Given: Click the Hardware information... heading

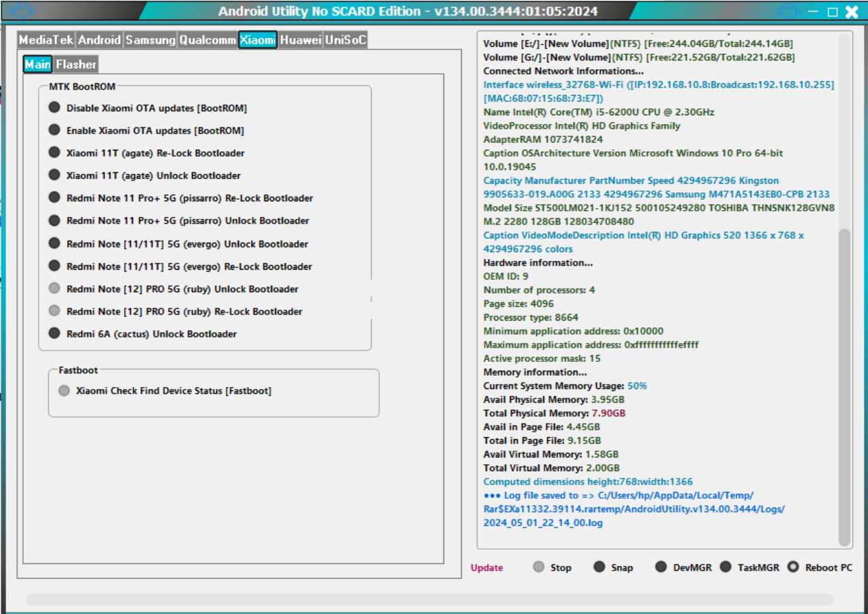Looking at the screenshot, I should (x=538, y=262).
